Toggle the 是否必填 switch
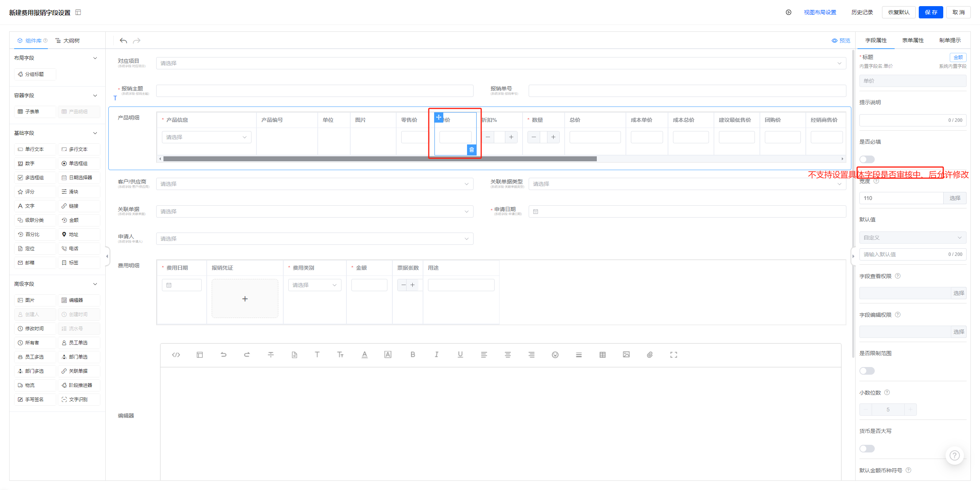 [x=867, y=159]
